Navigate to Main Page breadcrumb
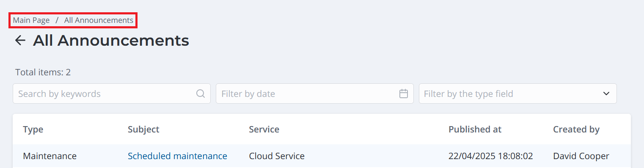The image size is (644, 168). click(x=31, y=20)
